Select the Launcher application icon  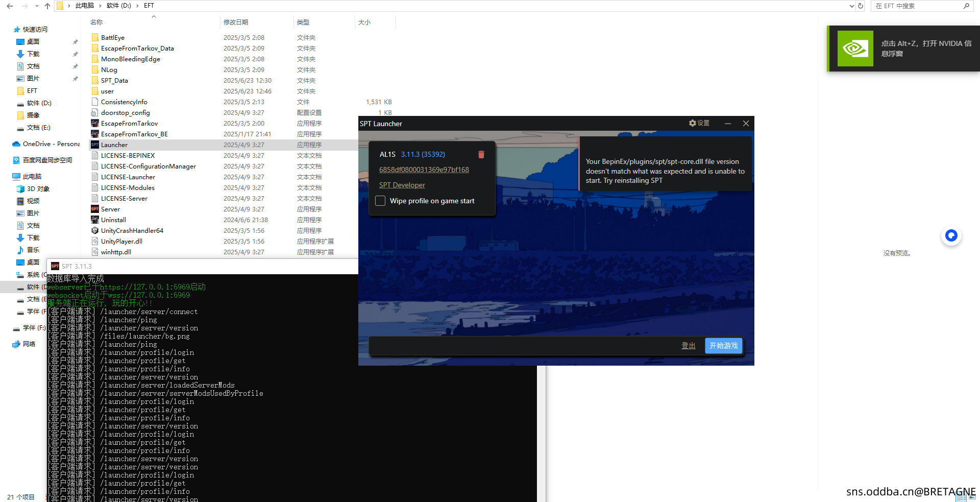pos(95,145)
